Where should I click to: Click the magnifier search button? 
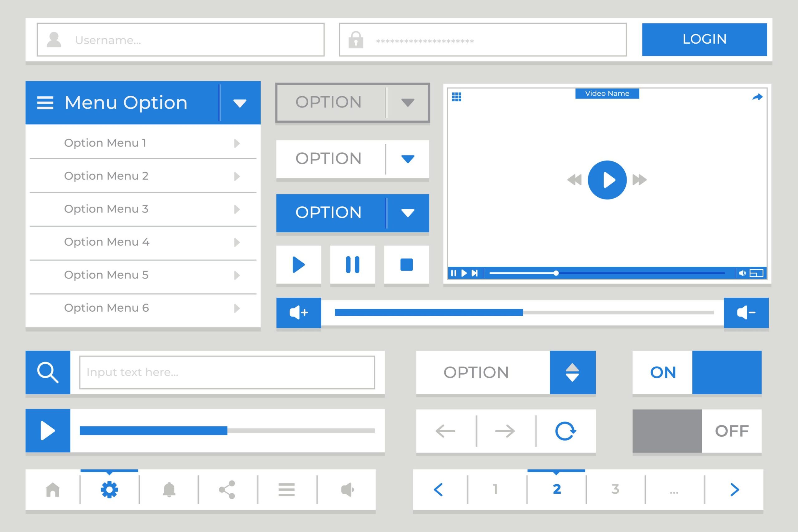[x=48, y=372]
